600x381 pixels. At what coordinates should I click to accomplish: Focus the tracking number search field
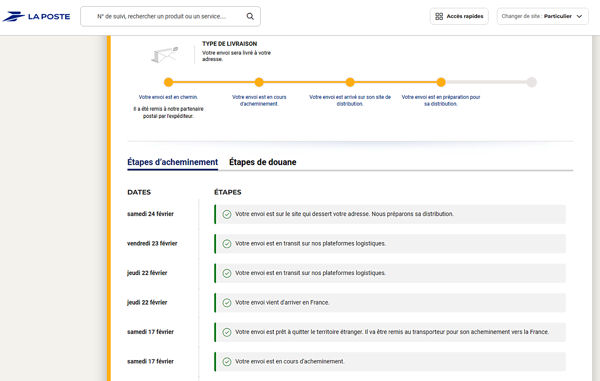coord(170,16)
